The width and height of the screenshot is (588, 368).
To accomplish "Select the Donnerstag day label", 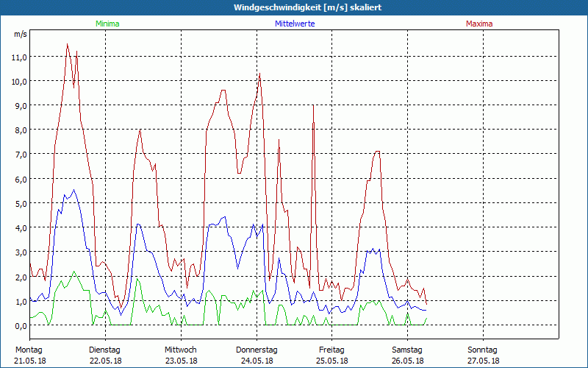I will [257, 350].
